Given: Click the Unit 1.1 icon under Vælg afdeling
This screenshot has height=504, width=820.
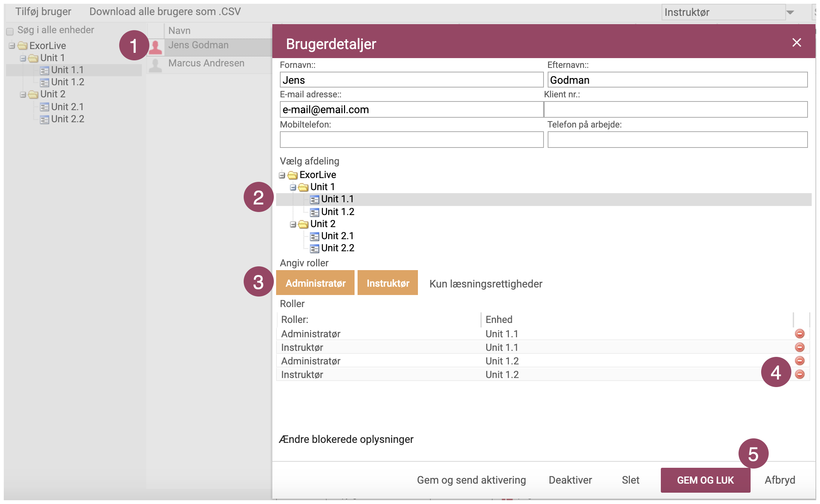Looking at the screenshot, I should tap(315, 200).
